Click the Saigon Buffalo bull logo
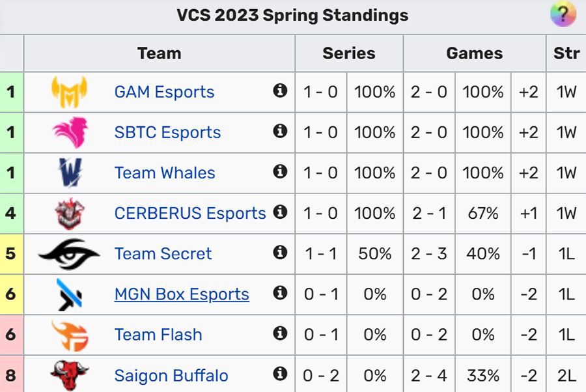586x392 pixels. tap(69, 375)
